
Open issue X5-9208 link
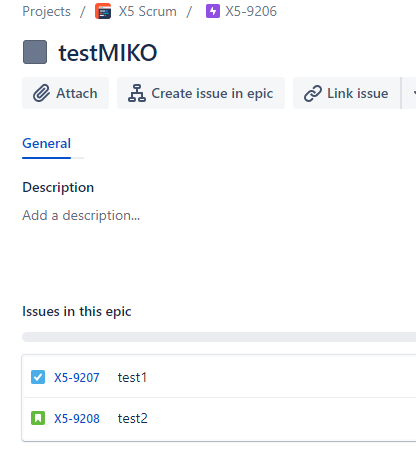pos(77,418)
